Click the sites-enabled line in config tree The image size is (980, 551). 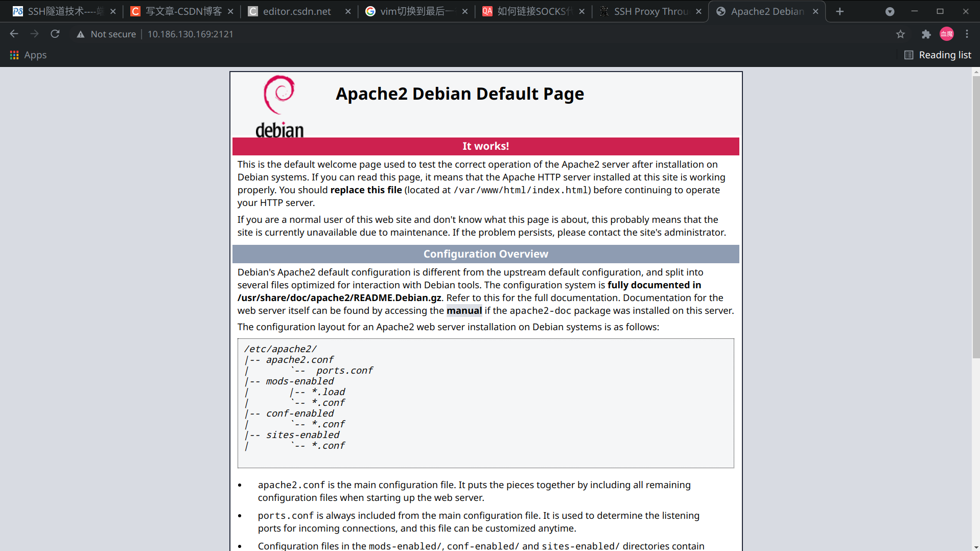pos(302,435)
